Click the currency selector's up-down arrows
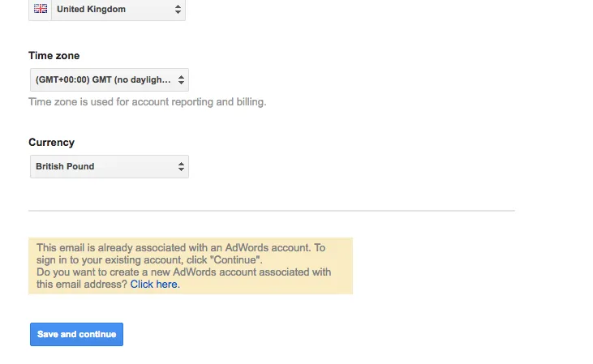593x364 pixels. tap(181, 166)
